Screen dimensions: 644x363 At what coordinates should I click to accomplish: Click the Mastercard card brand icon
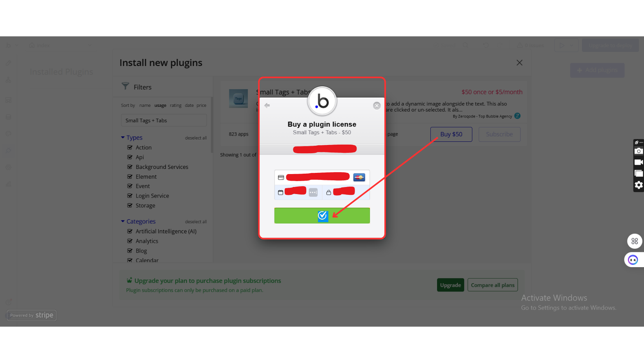tap(359, 177)
